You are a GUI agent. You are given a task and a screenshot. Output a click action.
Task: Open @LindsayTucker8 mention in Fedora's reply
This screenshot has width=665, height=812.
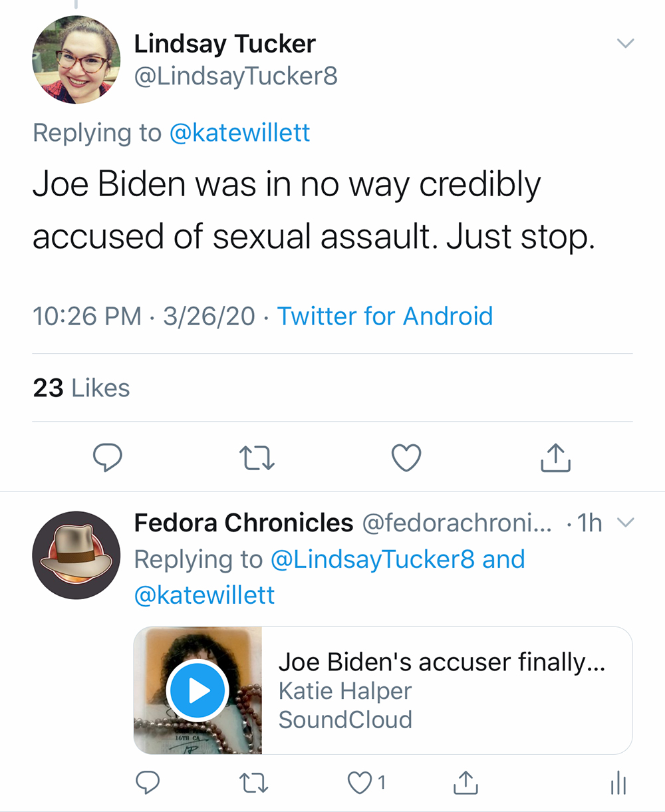[x=372, y=559]
